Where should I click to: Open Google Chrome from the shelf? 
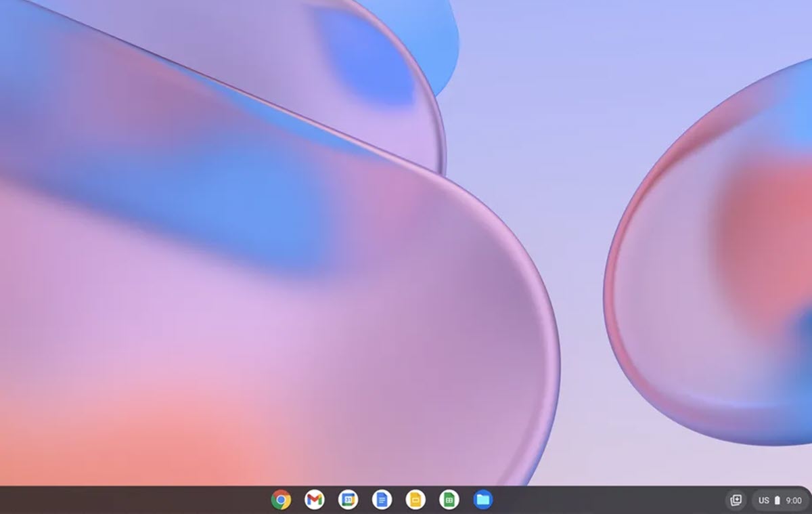pos(281,500)
